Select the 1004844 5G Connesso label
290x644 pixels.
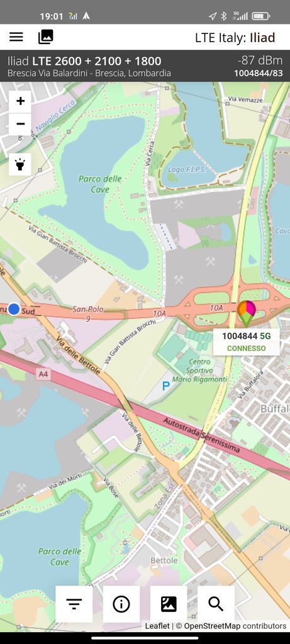pos(247,341)
